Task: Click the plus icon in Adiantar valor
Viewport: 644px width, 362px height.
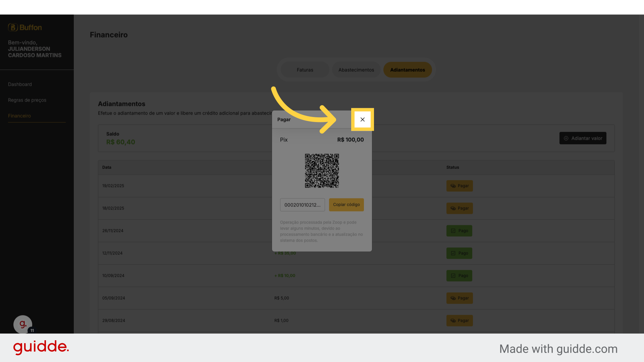Action: pos(566,138)
